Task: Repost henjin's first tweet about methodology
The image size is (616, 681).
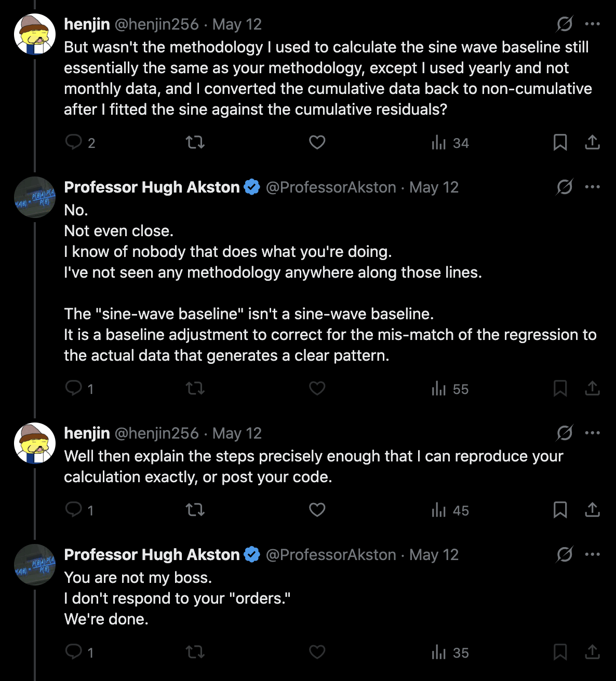Action: pos(195,142)
